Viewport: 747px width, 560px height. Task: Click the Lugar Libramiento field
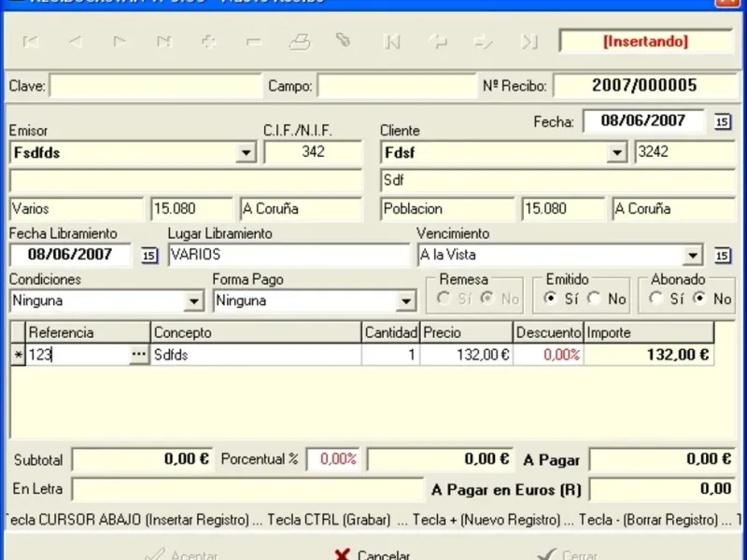point(289,255)
